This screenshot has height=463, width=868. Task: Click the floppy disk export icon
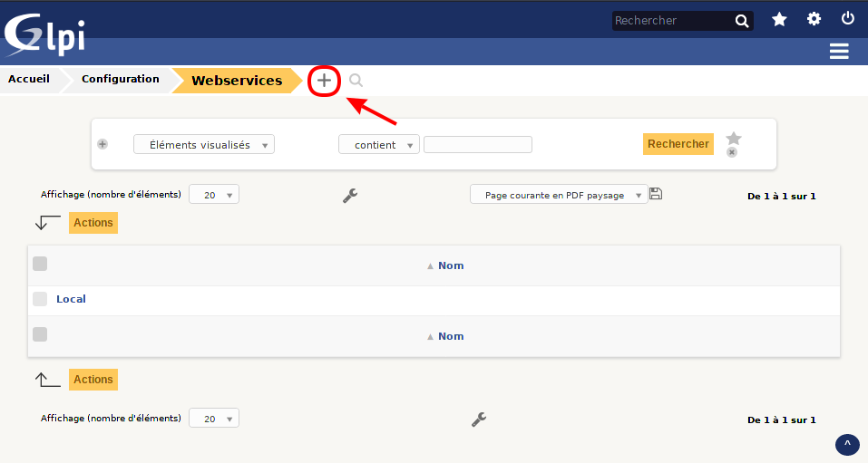(656, 194)
